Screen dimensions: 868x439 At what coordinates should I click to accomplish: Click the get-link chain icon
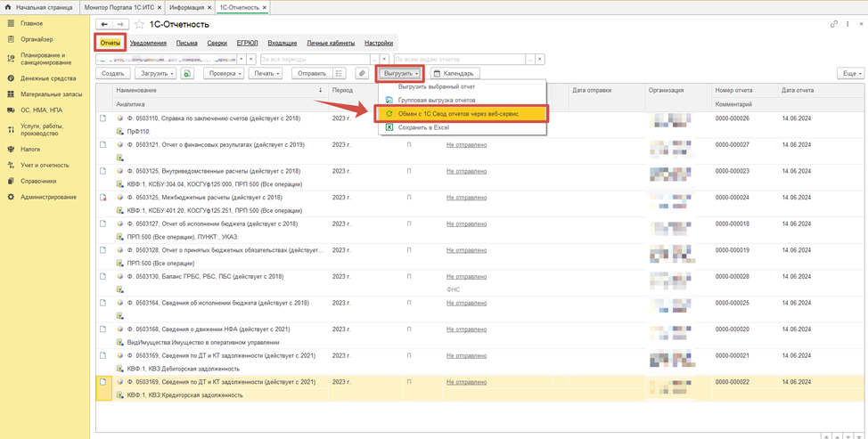(834, 24)
